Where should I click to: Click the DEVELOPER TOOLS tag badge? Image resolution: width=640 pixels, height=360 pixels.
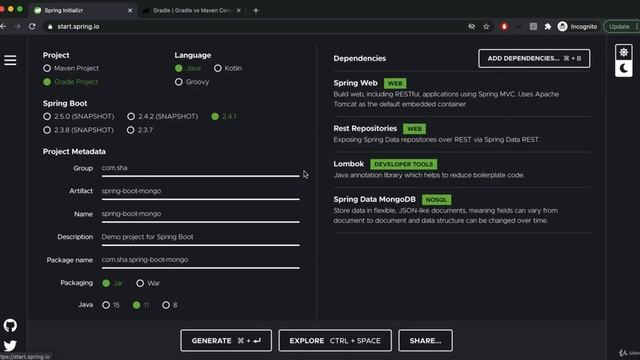pyautogui.click(x=403, y=164)
